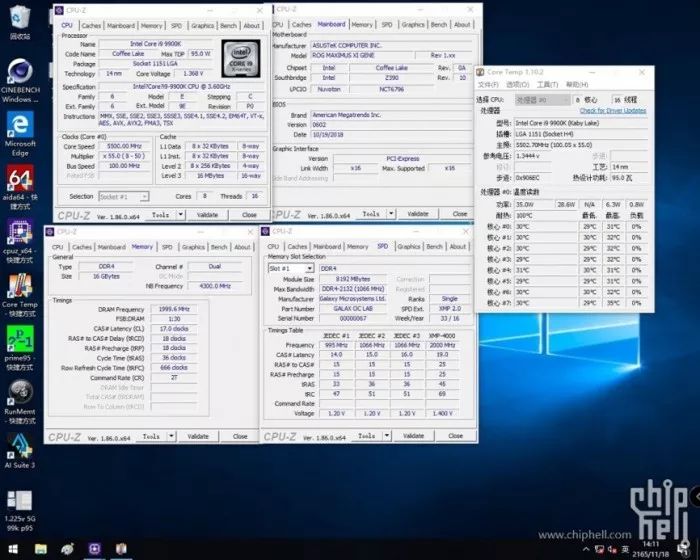Expand the Slot #1 memory slot dropdown
The width and height of the screenshot is (700, 560).
[x=291, y=268]
